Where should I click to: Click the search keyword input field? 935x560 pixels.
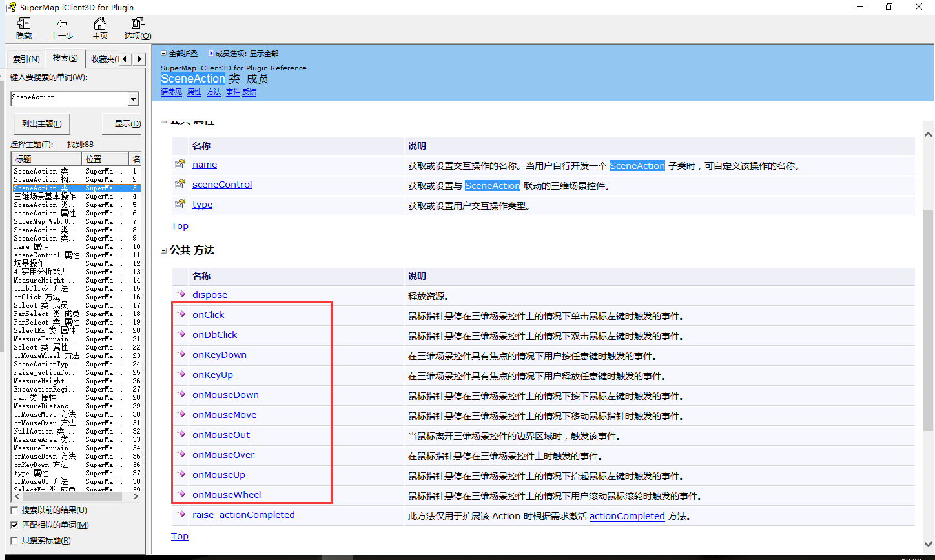pos(69,99)
